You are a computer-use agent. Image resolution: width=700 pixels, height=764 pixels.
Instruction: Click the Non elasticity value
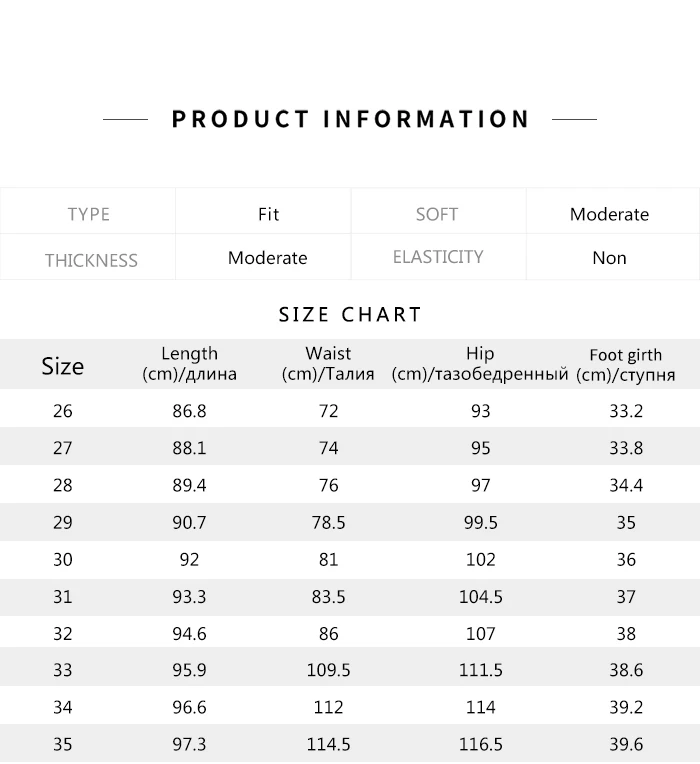pos(609,258)
